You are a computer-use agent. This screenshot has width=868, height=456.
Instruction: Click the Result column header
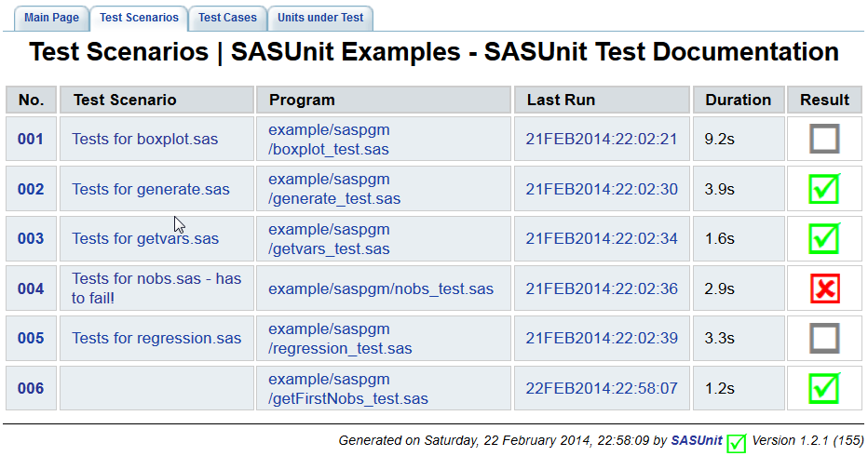824,100
